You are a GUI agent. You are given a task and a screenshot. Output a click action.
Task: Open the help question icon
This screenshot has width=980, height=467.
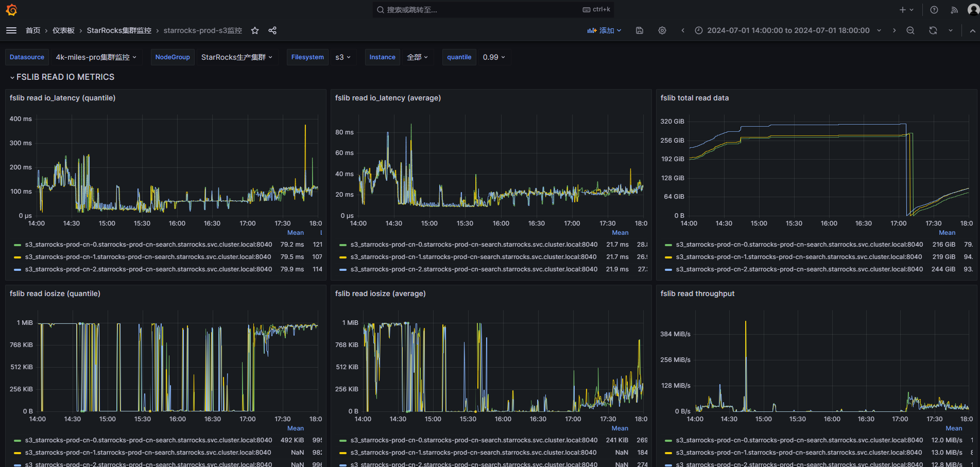[934, 10]
